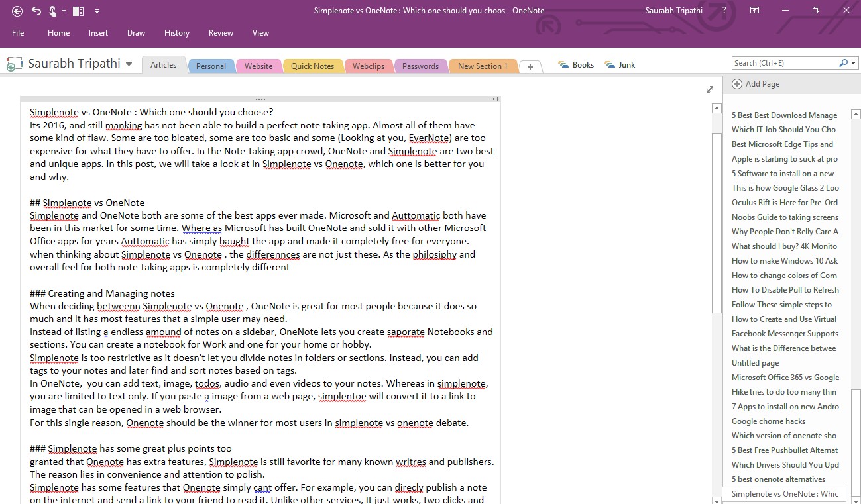
Task: Open the Review ribbon tab
Action: tap(221, 33)
